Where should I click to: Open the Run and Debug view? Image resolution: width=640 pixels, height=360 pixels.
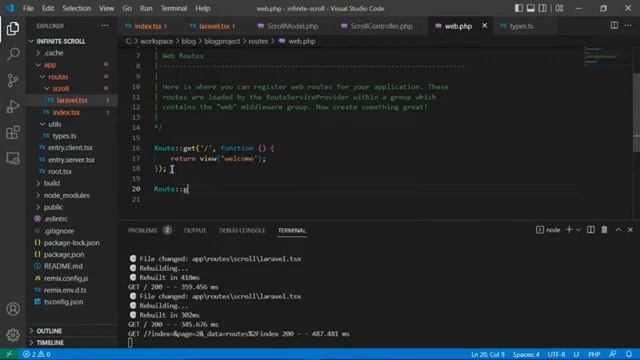[x=13, y=106]
